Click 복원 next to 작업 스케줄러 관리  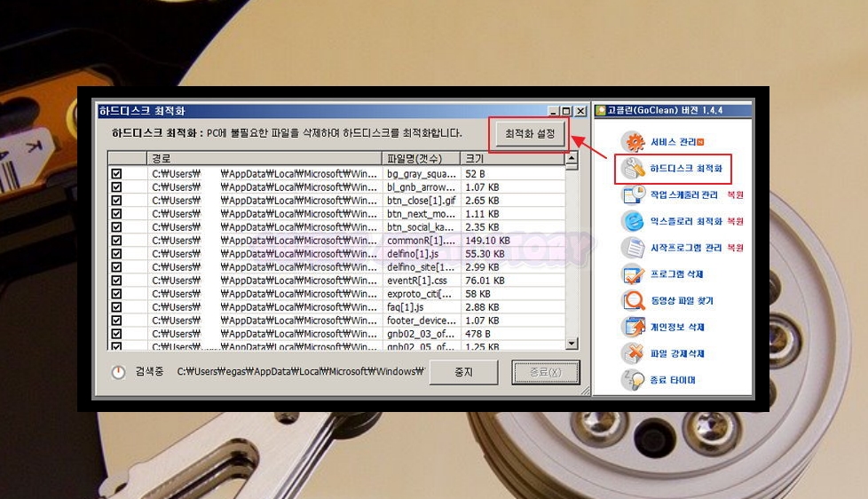(735, 195)
